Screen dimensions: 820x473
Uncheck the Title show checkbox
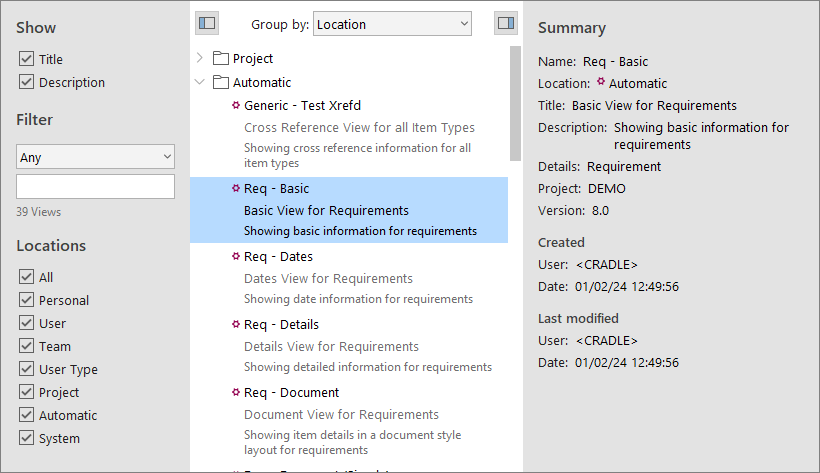[26, 59]
